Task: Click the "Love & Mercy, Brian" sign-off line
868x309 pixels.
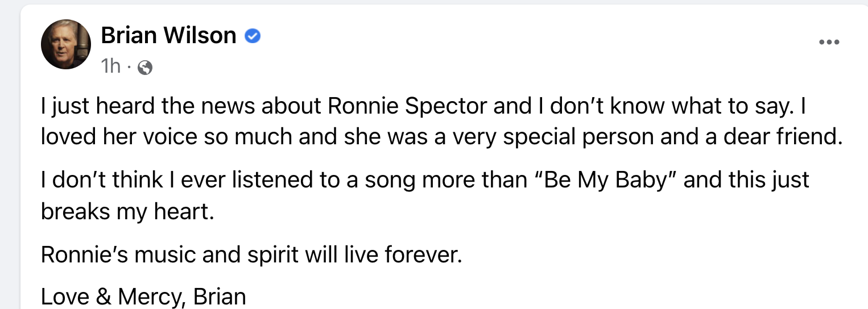Action: tap(143, 297)
